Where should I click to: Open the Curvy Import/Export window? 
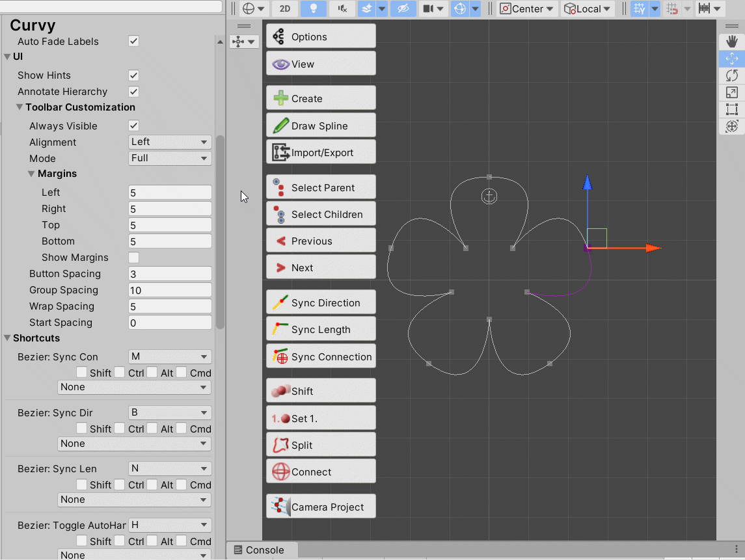(320, 152)
